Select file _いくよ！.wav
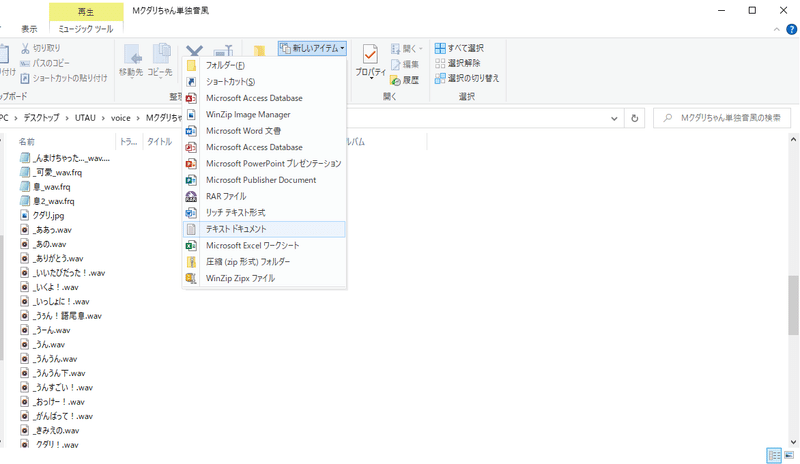Screen dimensions: 800x464 pyautogui.click(x=49, y=287)
